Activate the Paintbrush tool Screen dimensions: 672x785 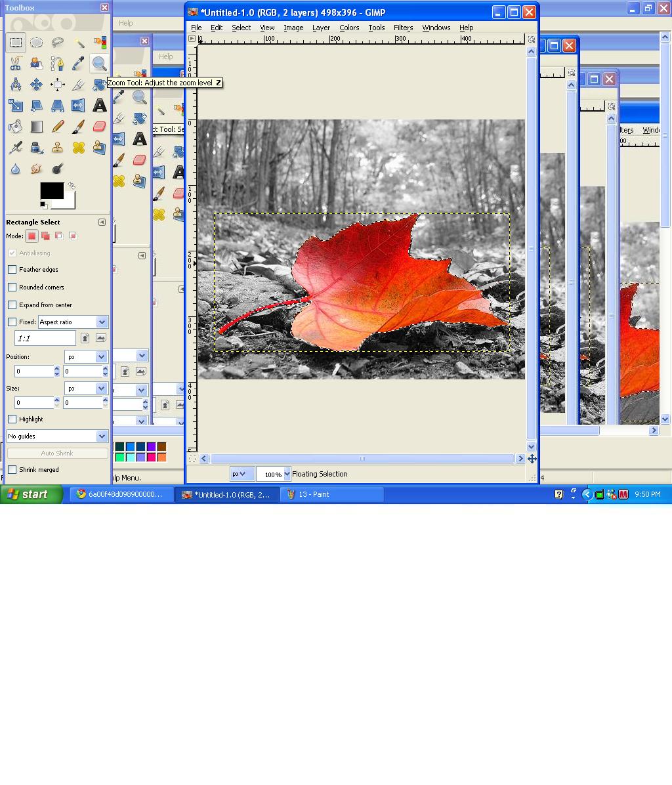click(x=79, y=127)
